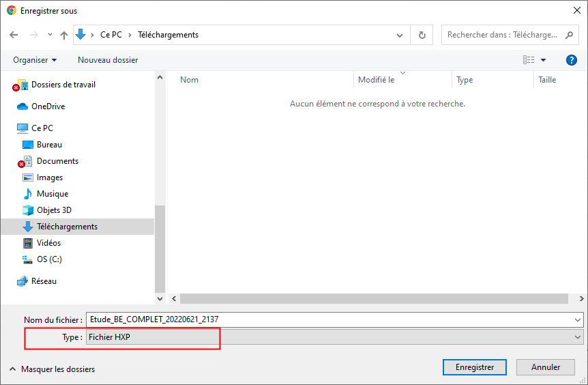Viewport: 588px width, 385px height.
Task: Click the Up one level arrow
Action: 64,35
